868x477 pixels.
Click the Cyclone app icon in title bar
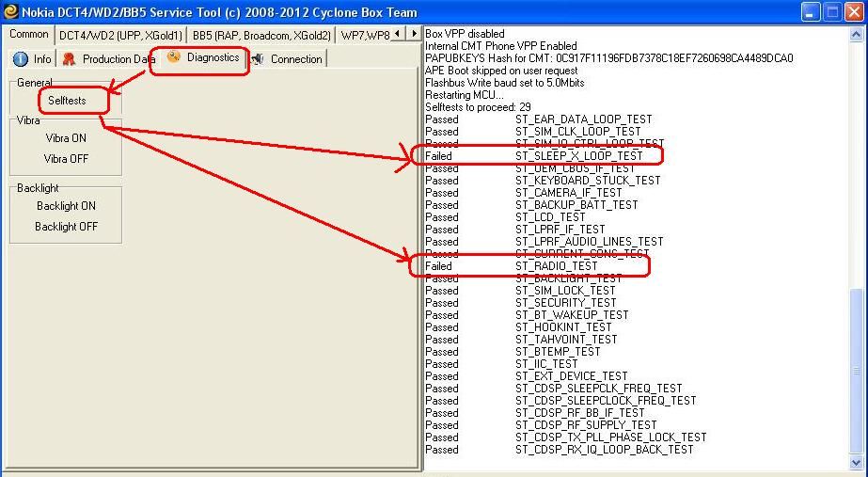(x=10, y=11)
